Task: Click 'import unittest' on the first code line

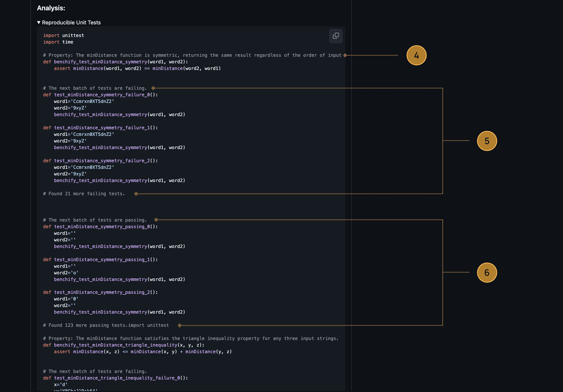Action: click(64, 36)
